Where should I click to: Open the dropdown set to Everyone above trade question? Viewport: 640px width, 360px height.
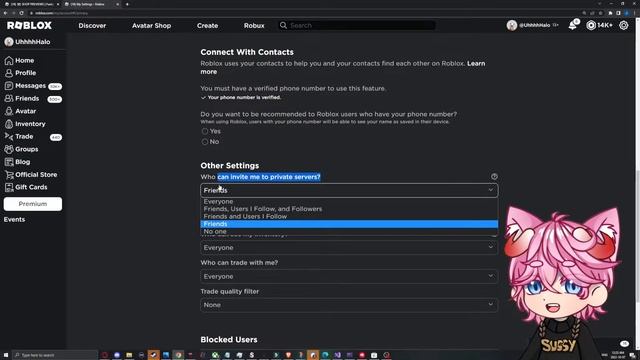(349, 247)
